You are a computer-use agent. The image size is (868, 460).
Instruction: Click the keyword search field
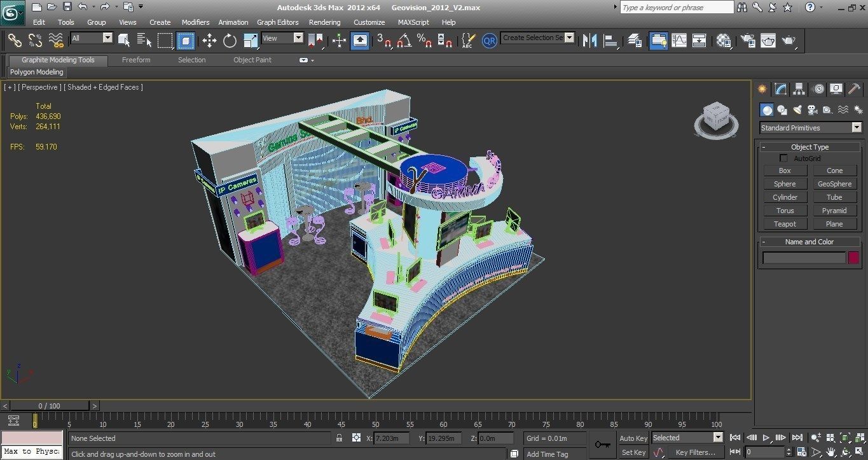coord(677,8)
